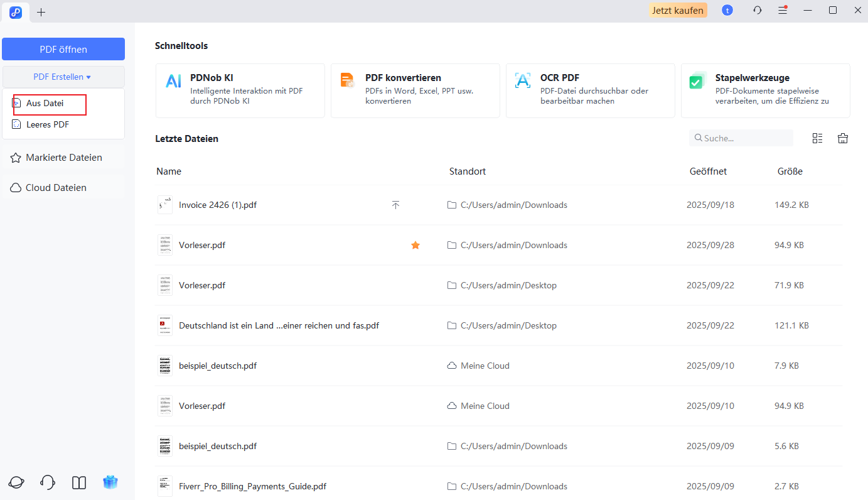Open the blue user account avatar

[x=727, y=11]
